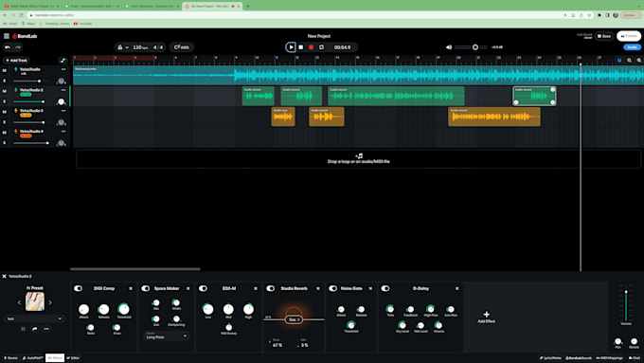Start playback with the play button

click(291, 47)
